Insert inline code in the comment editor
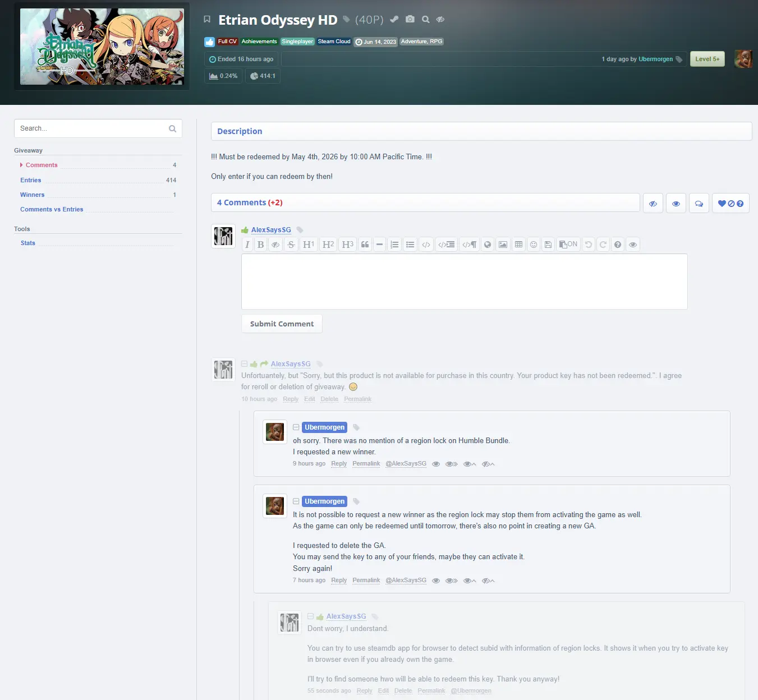The image size is (758, 700). pyautogui.click(x=426, y=245)
